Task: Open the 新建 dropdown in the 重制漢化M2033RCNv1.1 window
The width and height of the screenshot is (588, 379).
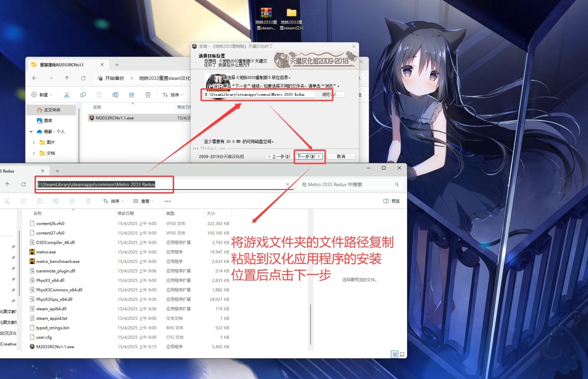Action: click(41, 95)
